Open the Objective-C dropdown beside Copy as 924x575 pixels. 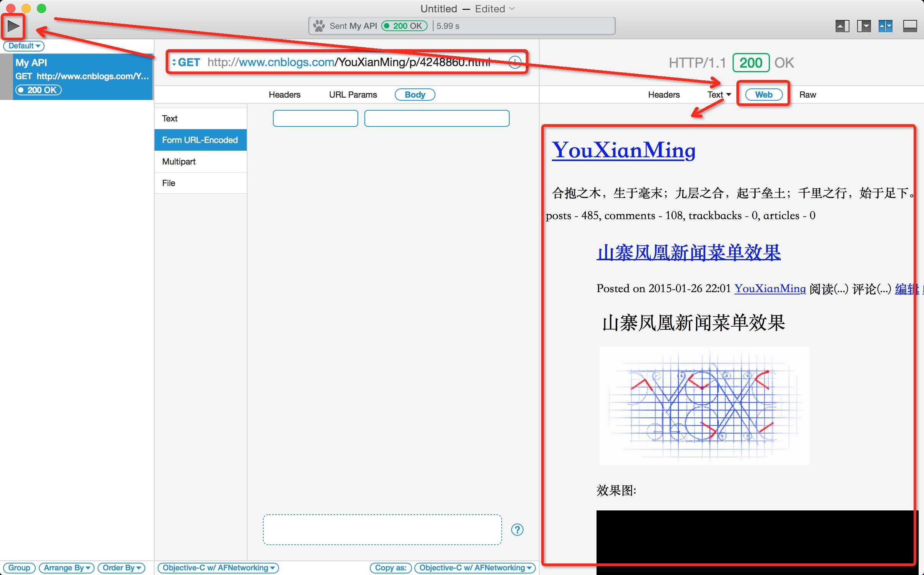pos(475,568)
